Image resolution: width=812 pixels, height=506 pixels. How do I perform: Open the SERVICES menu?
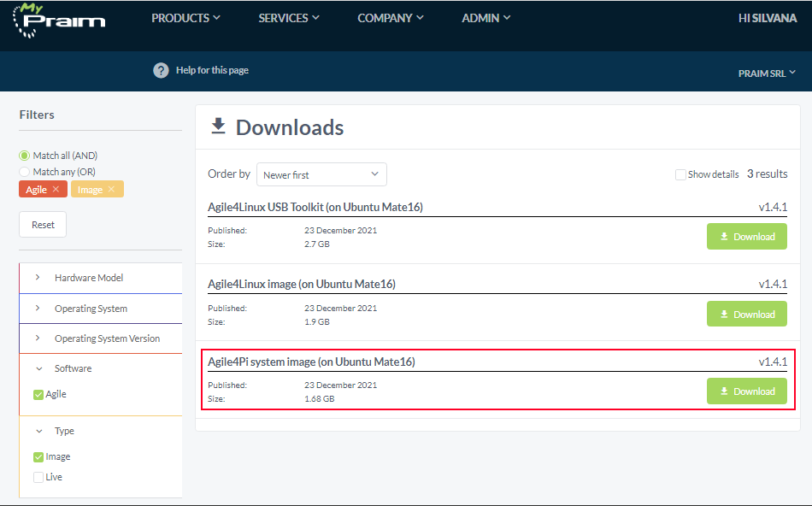(289, 18)
